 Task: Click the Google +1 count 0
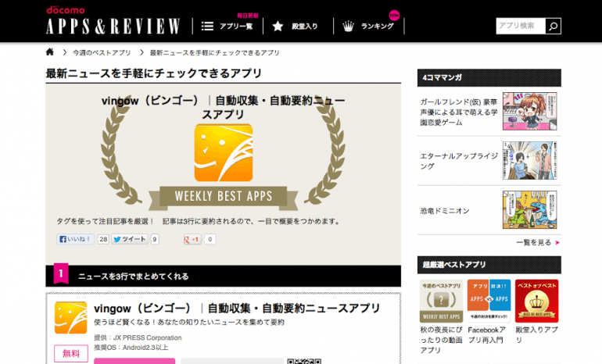tap(210, 239)
